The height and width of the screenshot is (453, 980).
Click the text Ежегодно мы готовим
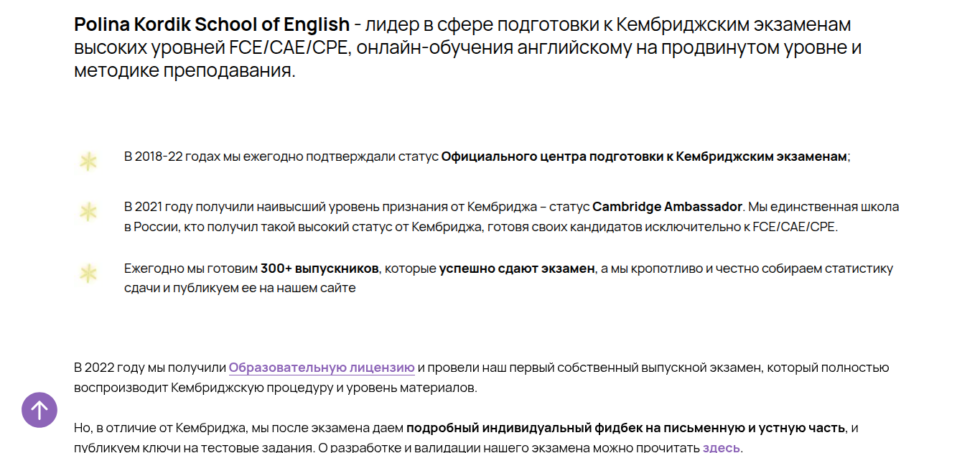190,268
